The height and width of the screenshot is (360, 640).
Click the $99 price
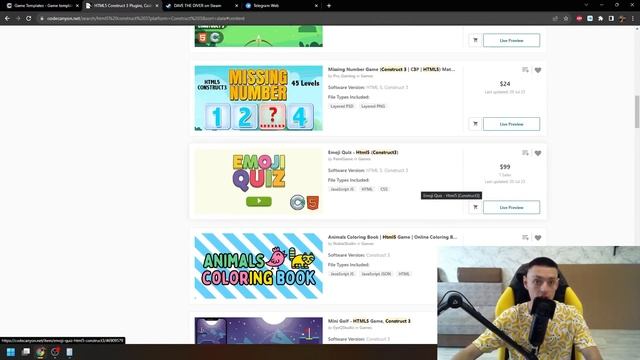[505, 167]
